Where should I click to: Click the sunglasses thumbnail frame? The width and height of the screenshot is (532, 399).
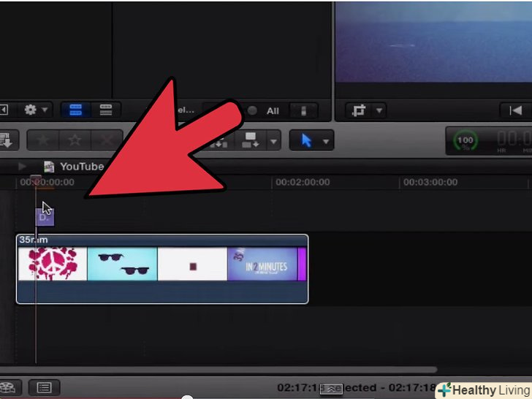click(x=123, y=264)
